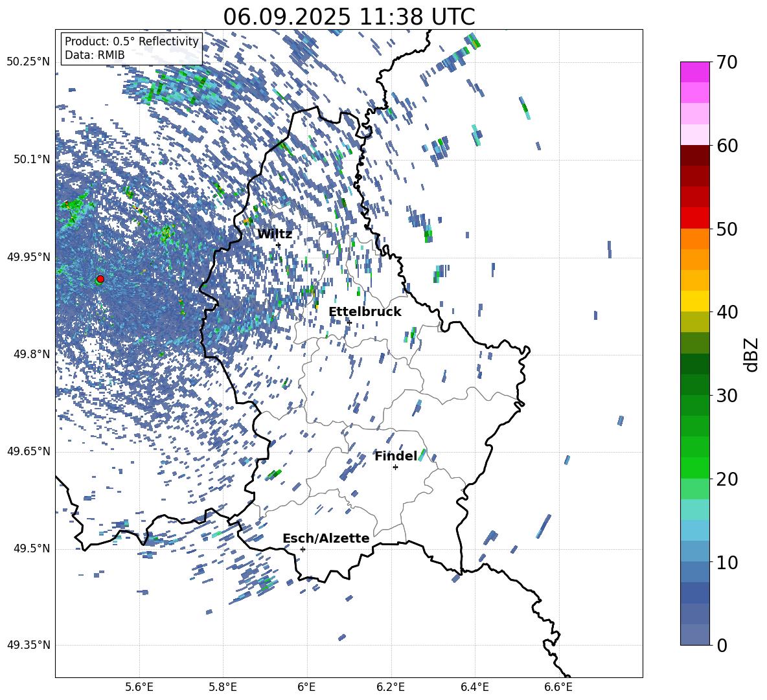Viewport: 767px width, 700px height.
Task: Click the Esch/Alzette station cross marker
Action: (303, 549)
